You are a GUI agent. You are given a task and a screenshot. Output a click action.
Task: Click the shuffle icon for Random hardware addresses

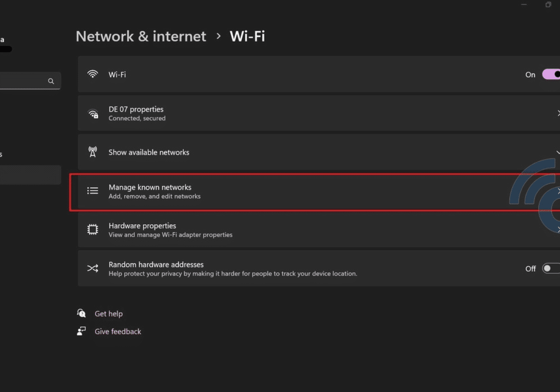pos(92,269)
